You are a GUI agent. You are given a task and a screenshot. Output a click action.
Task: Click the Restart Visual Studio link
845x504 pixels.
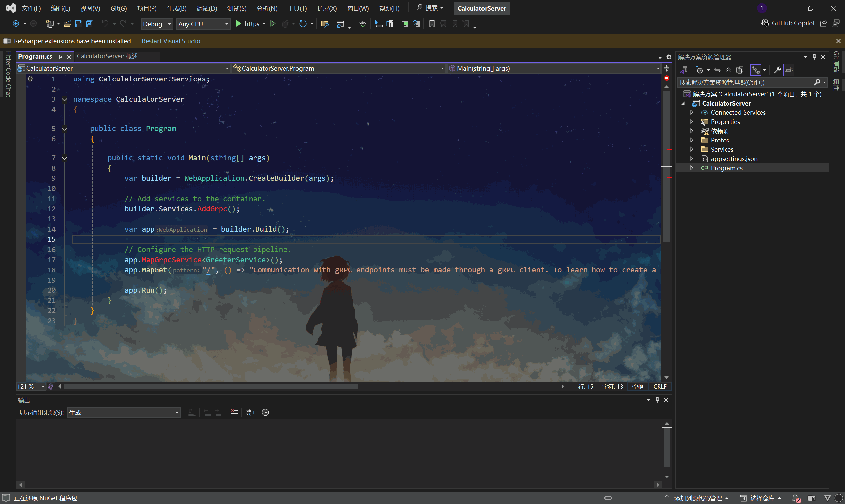pos(171,41)
